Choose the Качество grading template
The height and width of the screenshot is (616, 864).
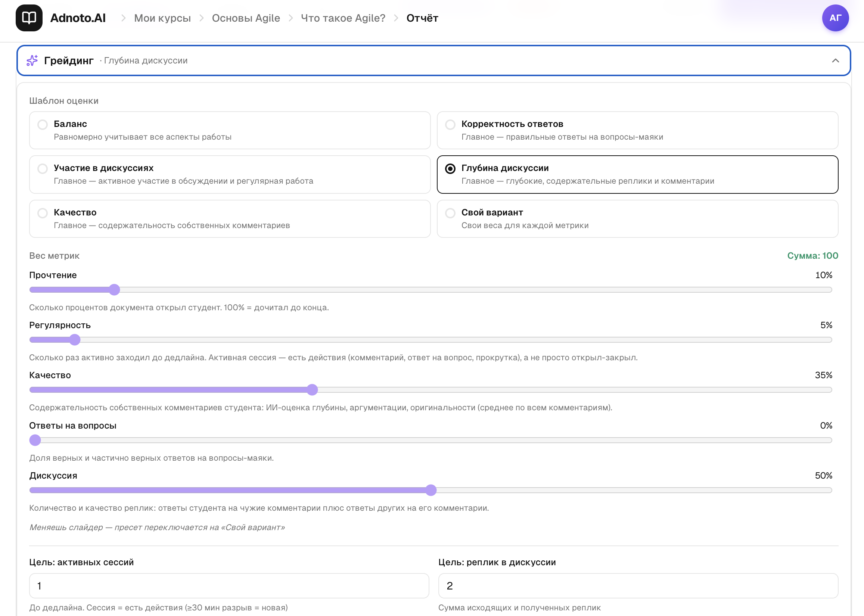[x=230, y=219]
